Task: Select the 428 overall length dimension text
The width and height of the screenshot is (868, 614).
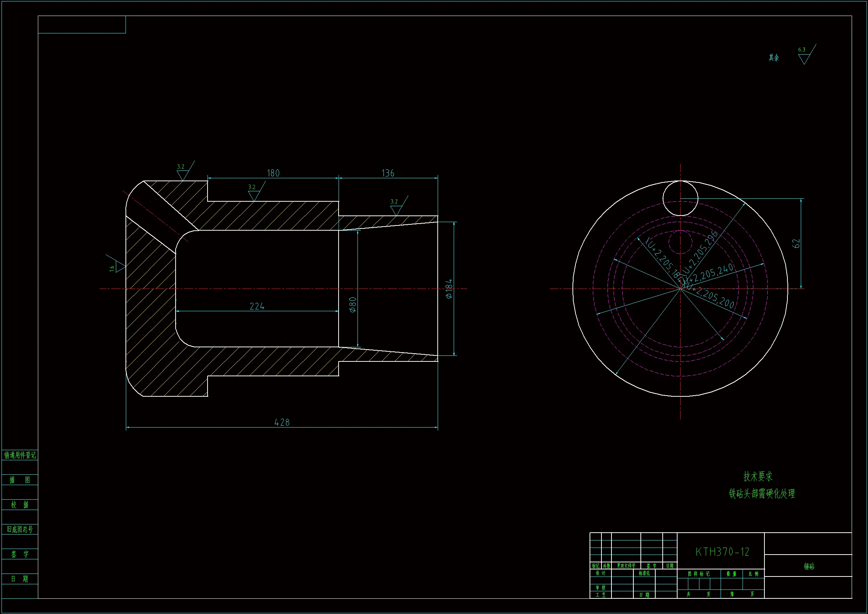Action: point(282,422)
